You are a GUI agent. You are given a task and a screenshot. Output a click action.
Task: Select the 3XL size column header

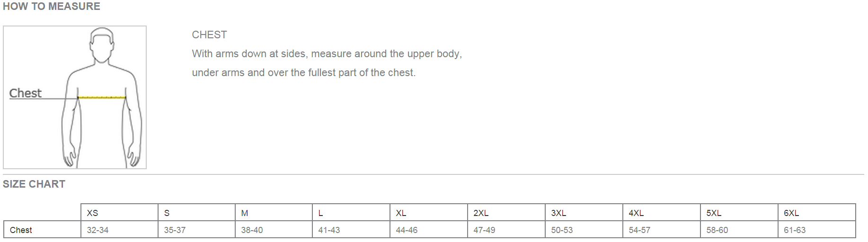558,213
